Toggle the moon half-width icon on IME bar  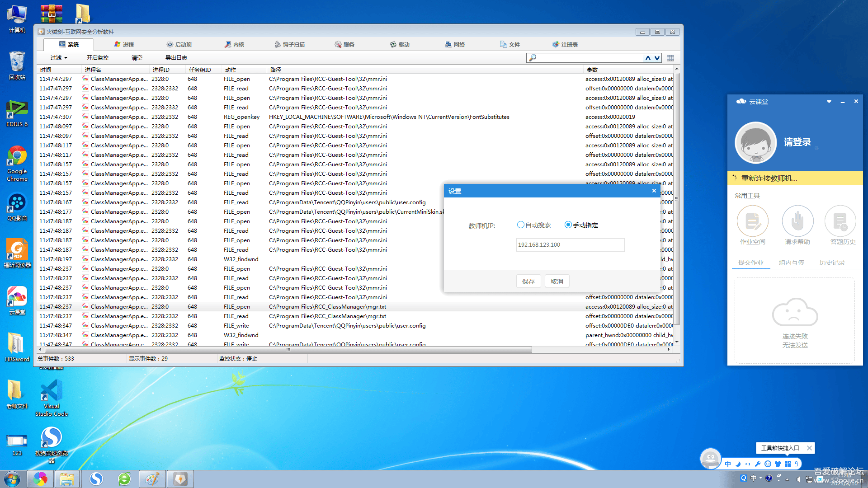pyautogui.click(x=738, y=464)
